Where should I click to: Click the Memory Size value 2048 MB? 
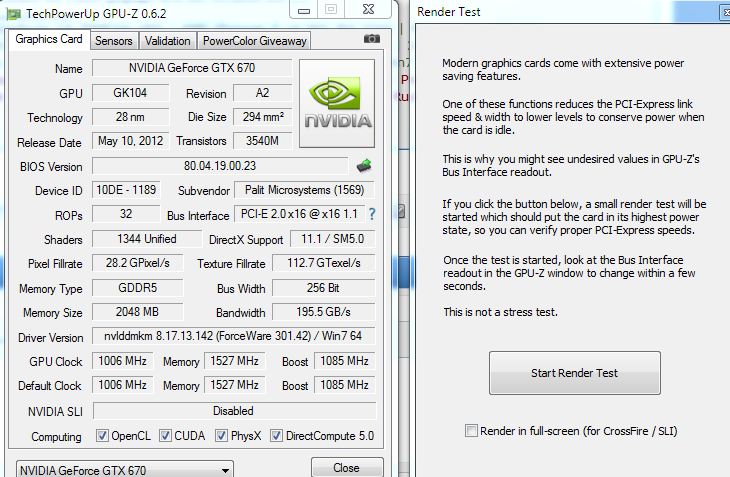coord(138,312)
